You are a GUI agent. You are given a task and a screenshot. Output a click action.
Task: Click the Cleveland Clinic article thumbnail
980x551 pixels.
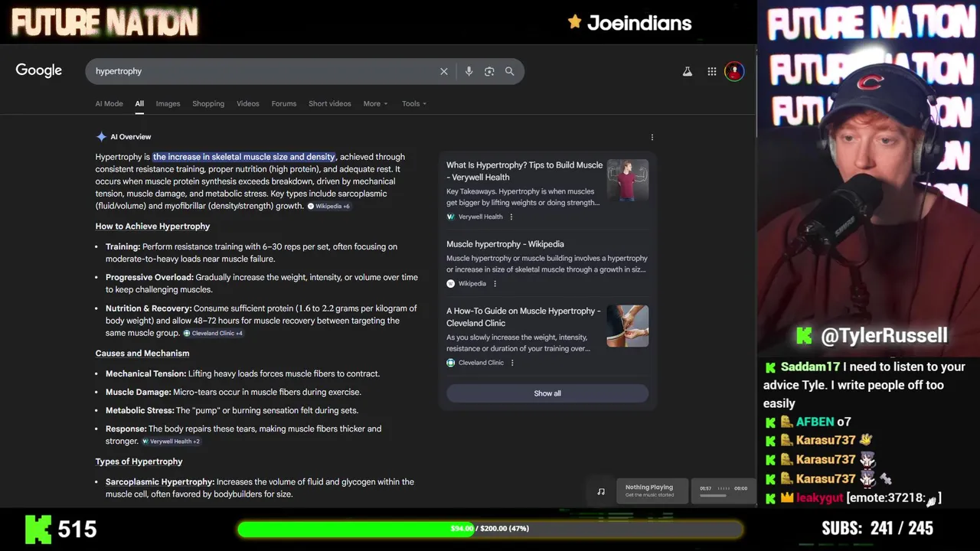[x=628, y=326]
